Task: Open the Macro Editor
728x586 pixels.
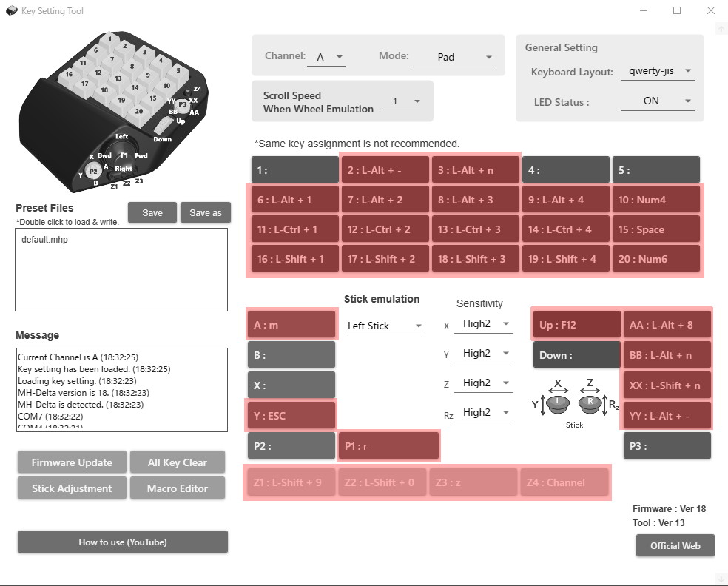Action: click(178, 488)
